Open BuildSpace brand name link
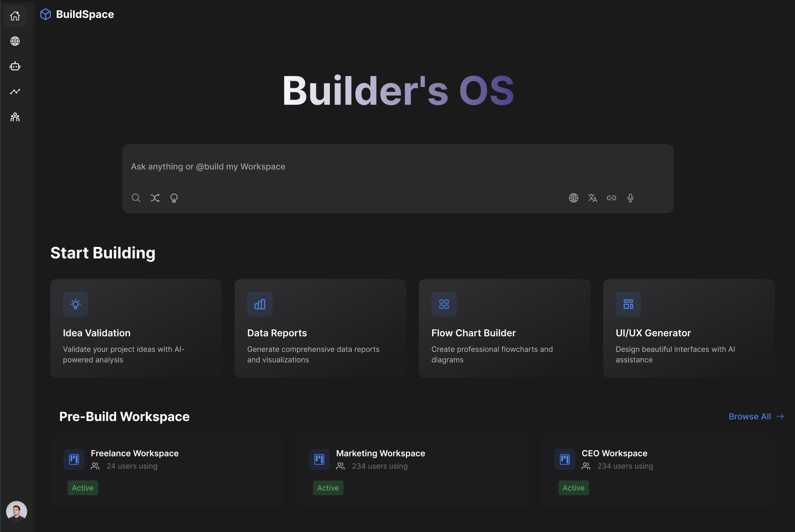This screenshot has width=795, height=532. tap(85, 14)
